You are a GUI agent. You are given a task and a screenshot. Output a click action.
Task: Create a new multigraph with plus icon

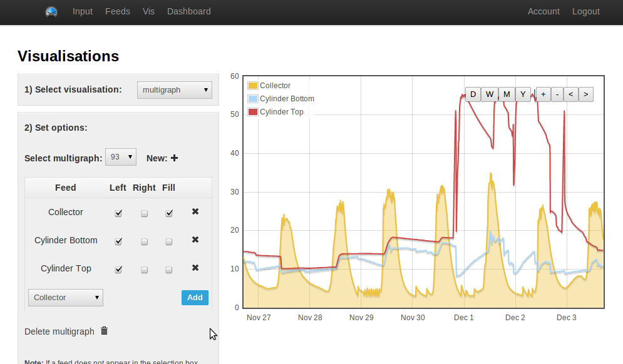pyautogui.click(x=174, y=158)
